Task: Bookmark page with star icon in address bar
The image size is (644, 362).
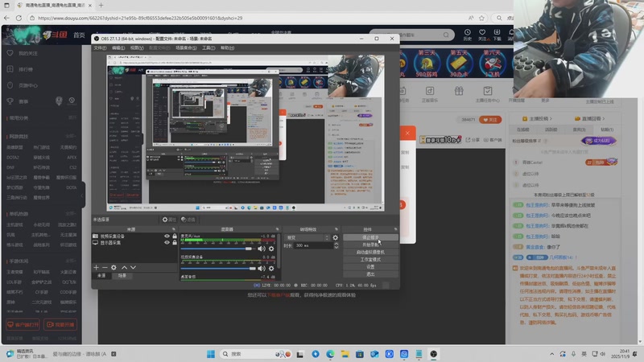Action: [481, 18]
